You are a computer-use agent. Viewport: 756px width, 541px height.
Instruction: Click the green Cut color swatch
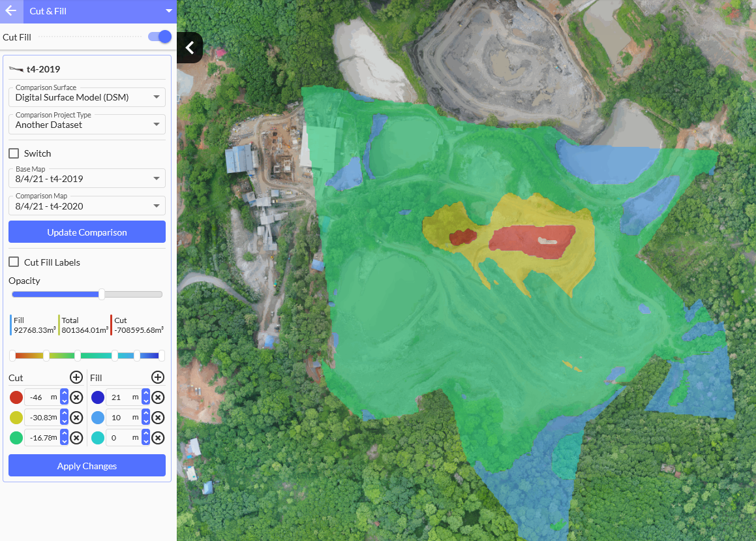[16, 438]
